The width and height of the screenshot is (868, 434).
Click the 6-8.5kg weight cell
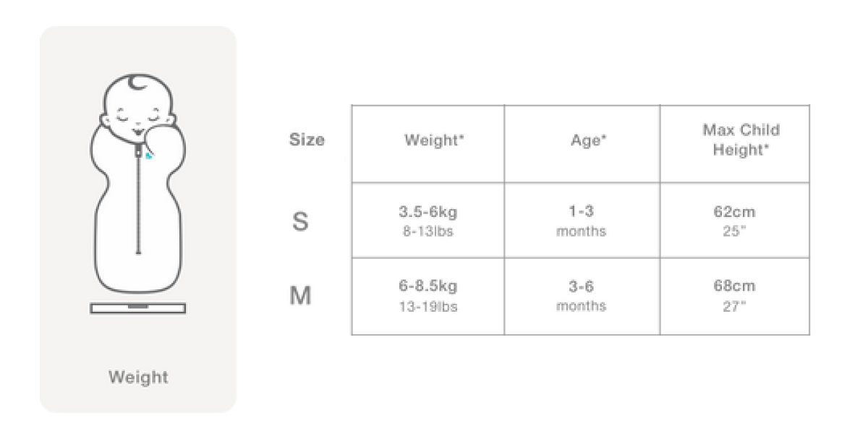[x=428, y=295]
